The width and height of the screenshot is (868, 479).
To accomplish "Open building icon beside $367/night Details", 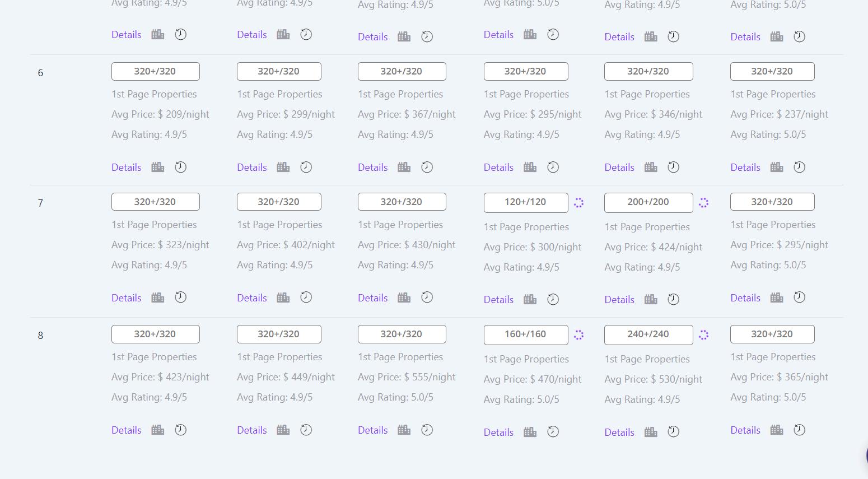I will pyautogui.click(x=404, y=167).
